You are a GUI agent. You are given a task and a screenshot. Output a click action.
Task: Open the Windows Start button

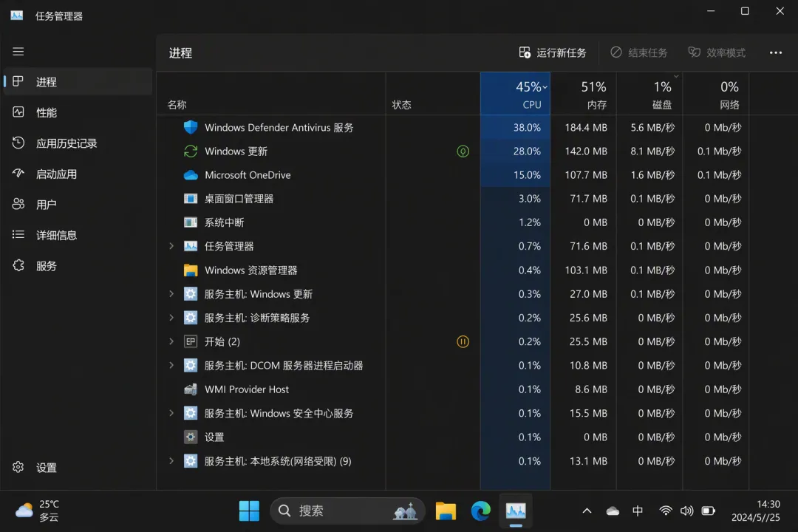pyautogui.click(x=249, y=511)
